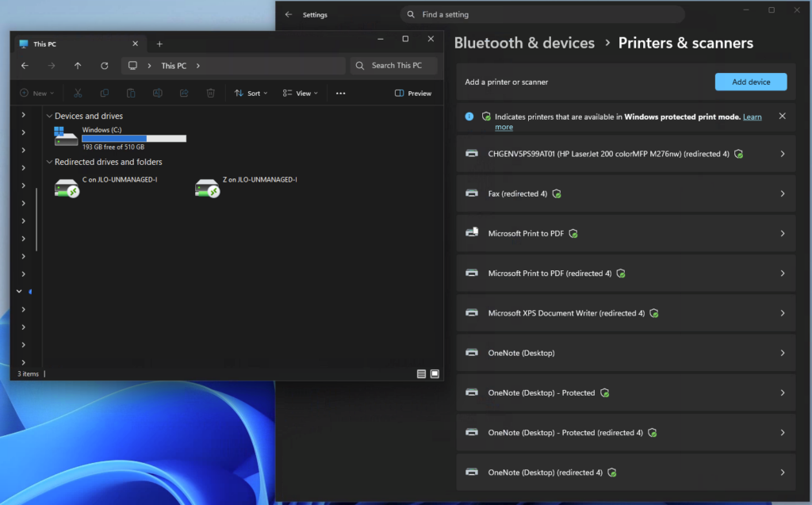Click chevron on the HP LaserJet row
The image size is (812, 505).
(x=783, y=154)
